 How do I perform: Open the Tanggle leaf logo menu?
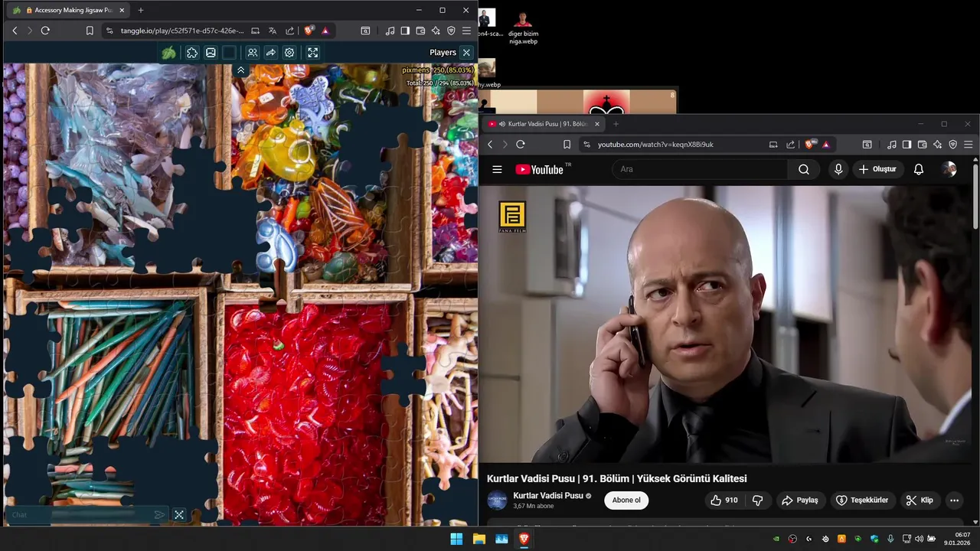click(x=168, y=53)
